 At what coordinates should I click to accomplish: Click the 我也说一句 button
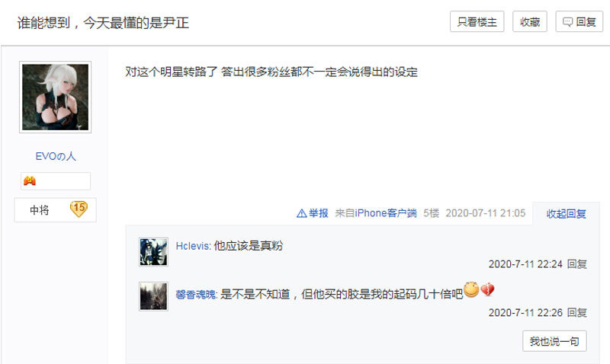[554, 341]
